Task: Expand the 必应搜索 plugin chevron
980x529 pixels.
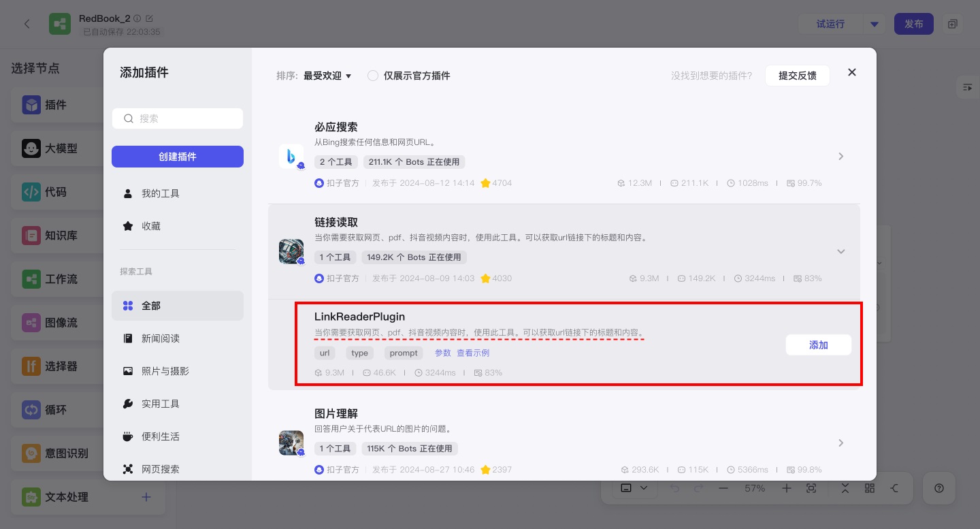Action: click(841, 157)
